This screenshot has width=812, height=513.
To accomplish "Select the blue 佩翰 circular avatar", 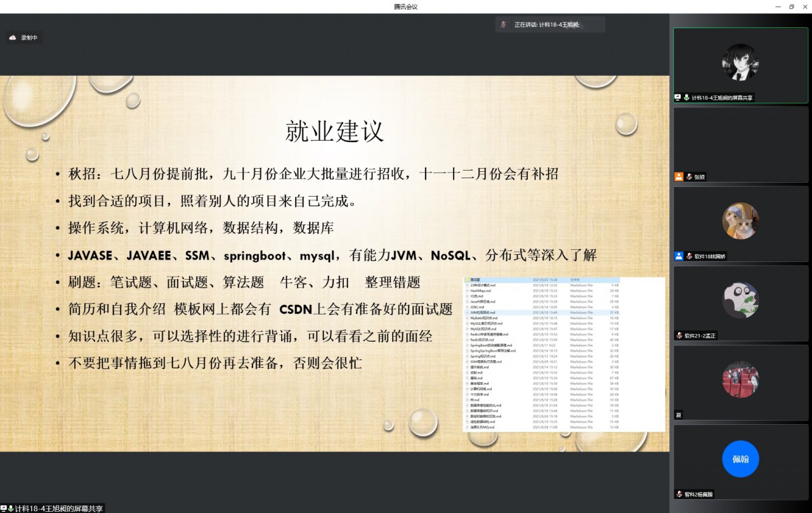I will [x=740, y=458].
